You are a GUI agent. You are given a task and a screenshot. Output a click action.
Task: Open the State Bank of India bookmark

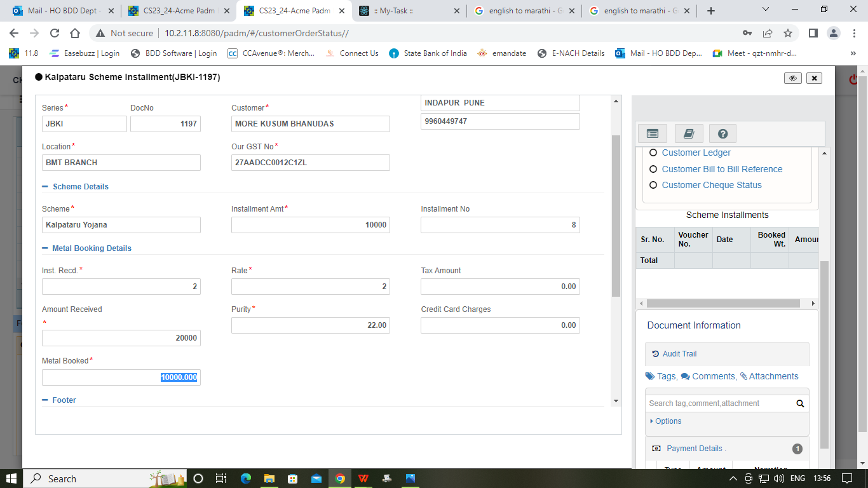coord(428,53)
